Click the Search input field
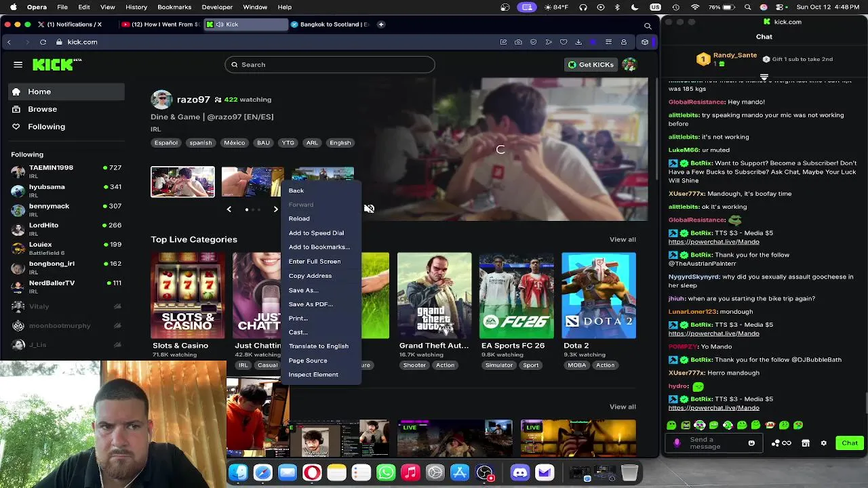Viewport: 868px width, 488px height. (x=330, y=64)
